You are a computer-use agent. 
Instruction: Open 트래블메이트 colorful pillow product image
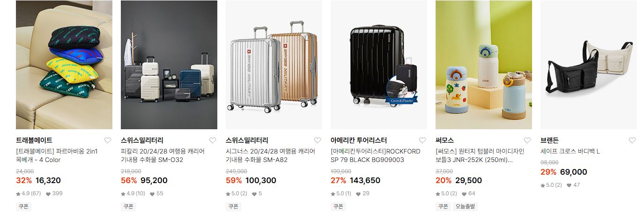pos(64,65)
